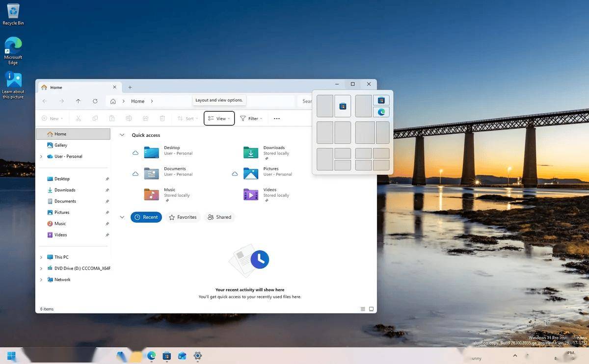This screenshot has width=589, height=364.
Task: Select the Home tab in title bar
Action: (79, 87)
